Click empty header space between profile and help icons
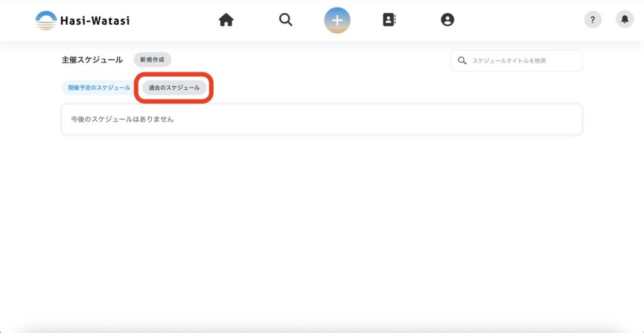 point(519,20)
